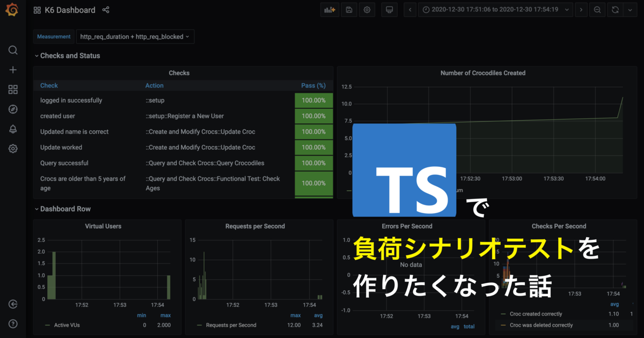Screen dimensions: 644x338
Task: Sort table by Check column header
Action: point(49,85)
